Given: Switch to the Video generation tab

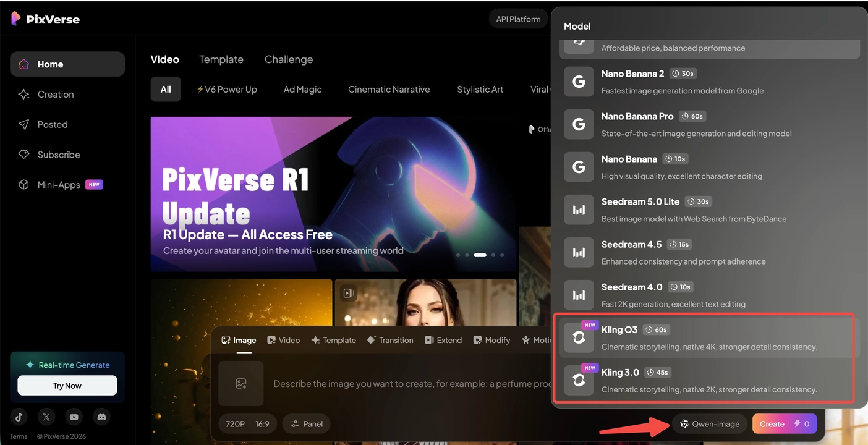Looking at the screenshot, I should pyautogui.click(x=284, y=340).
